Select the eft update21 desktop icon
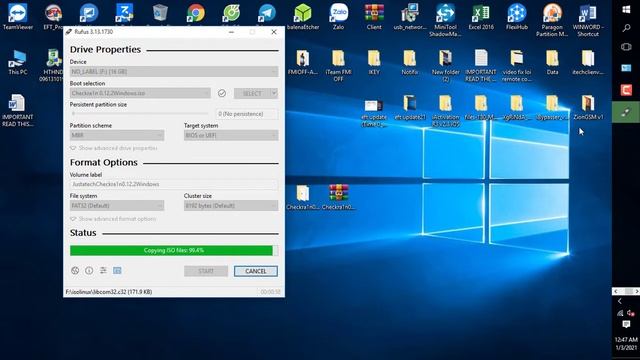Viewport: 640px width, 360px height. (410, 107)
